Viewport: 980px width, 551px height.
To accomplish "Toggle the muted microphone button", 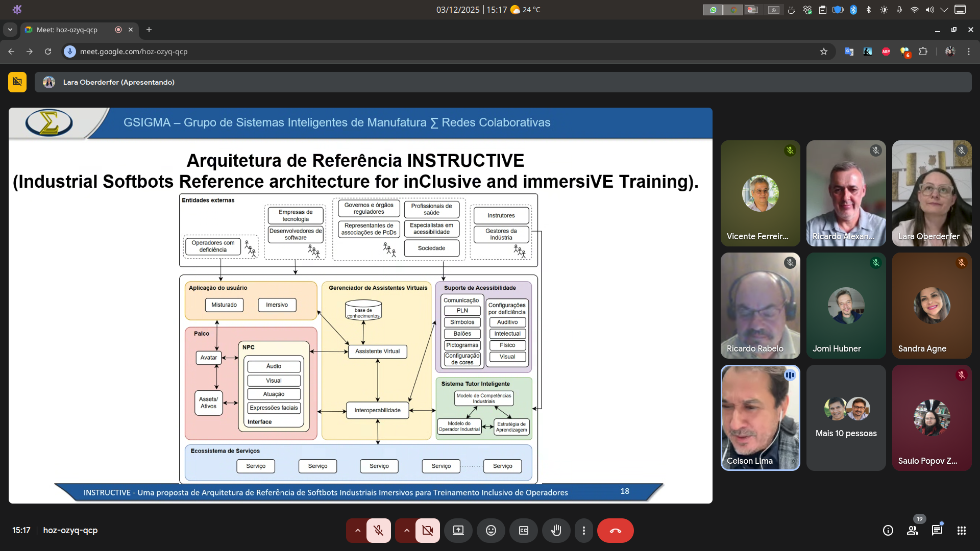I will click(x=378, y=531).
